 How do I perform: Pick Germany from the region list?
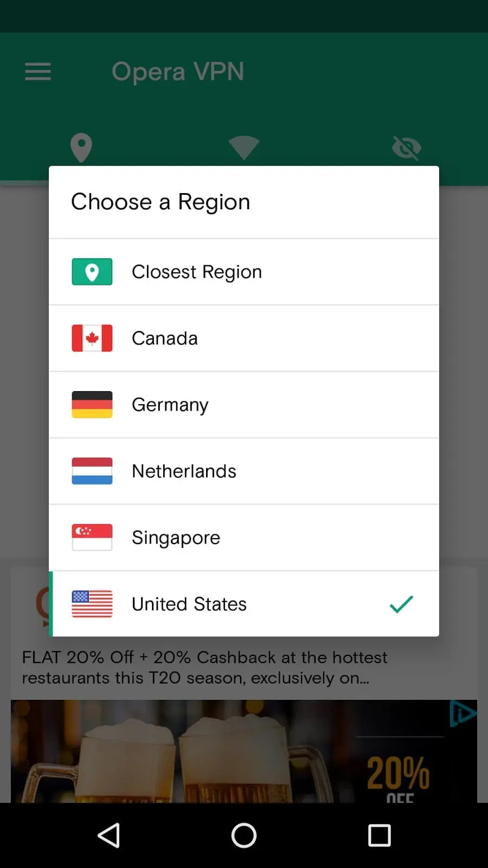(x=244, y=405)
